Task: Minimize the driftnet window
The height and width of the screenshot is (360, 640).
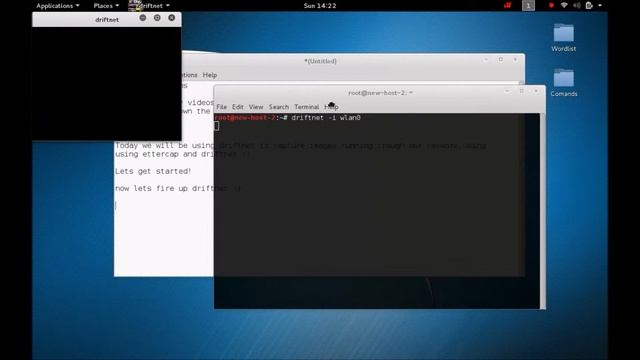Action: pyautogui.click(x=142, y=18)
